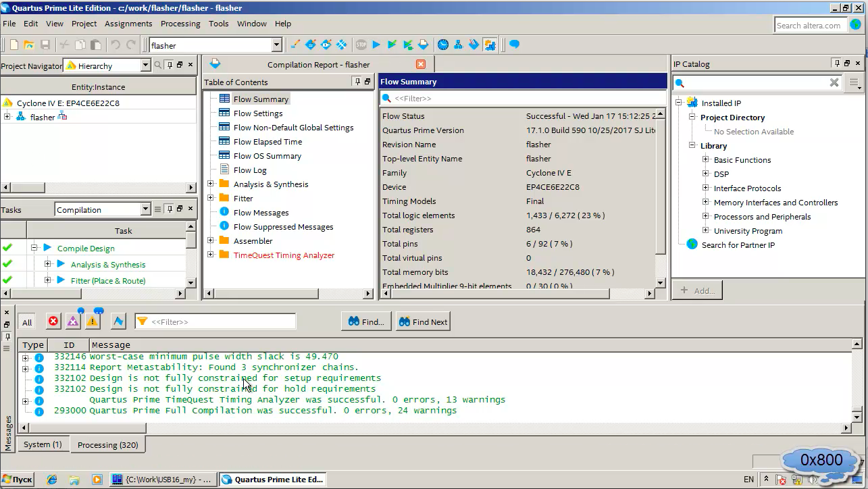Toggle the warning messages filter
The image size is (868, 489).
pos(93,321)
